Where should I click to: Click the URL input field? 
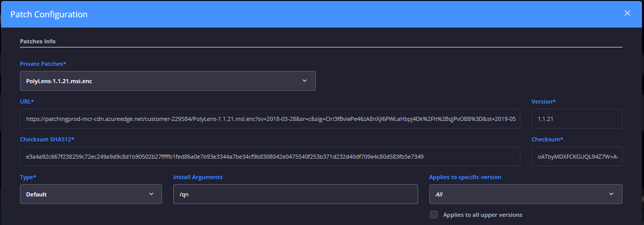270,118
